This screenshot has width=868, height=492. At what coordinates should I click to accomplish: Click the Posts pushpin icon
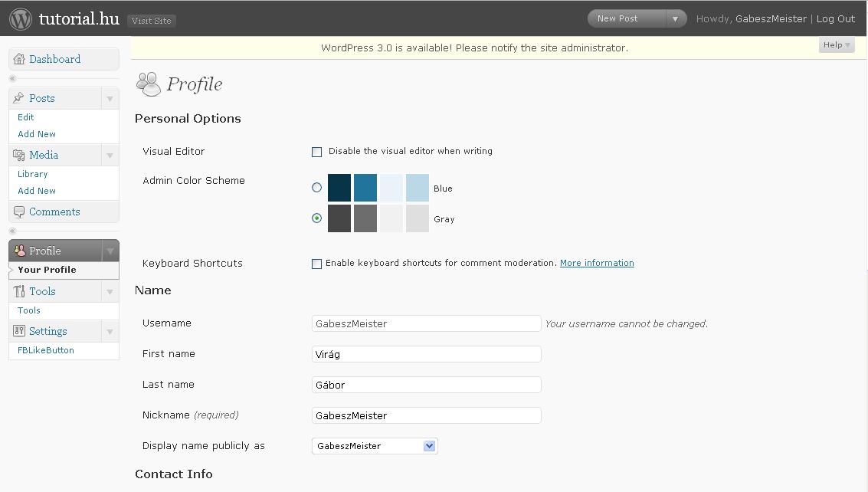point(19,98)
